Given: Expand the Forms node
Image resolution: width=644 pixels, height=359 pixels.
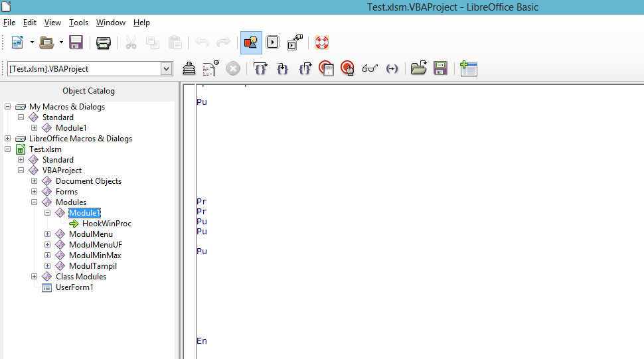Looking at the screenshot, I should pyautogui.click(x=34, y=192).
